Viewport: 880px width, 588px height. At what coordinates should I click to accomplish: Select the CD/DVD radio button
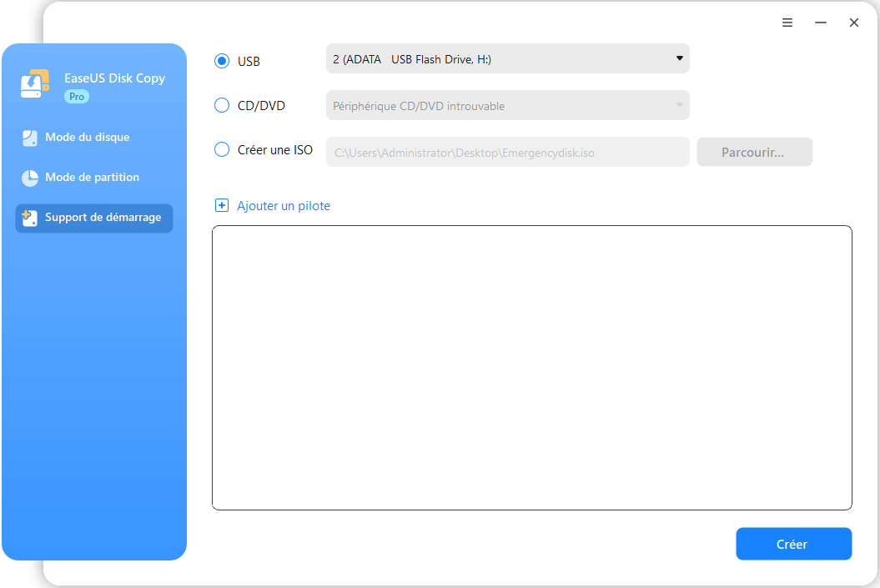coord(222,105)
